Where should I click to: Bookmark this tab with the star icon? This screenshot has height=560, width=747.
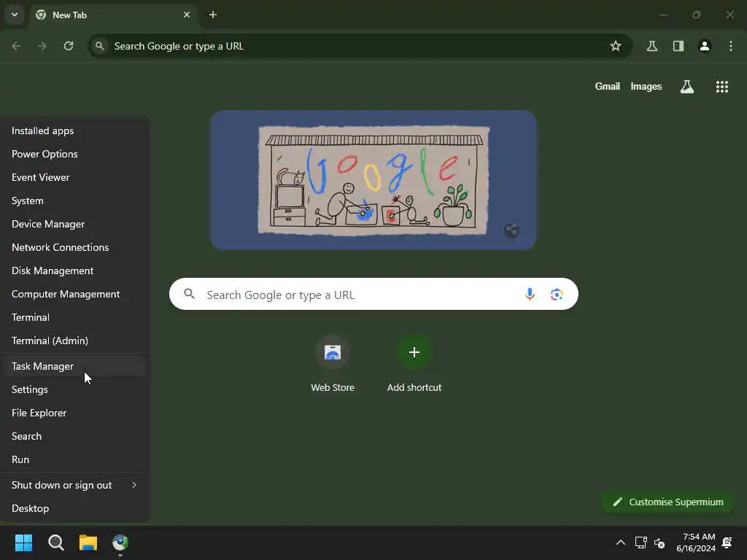[x=616, y=46]
